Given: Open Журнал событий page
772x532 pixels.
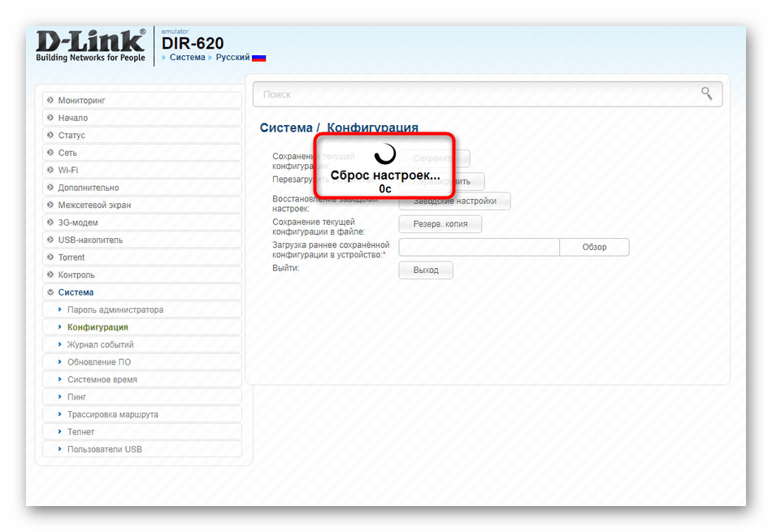Looking at the screenshot, I should 141,345.
